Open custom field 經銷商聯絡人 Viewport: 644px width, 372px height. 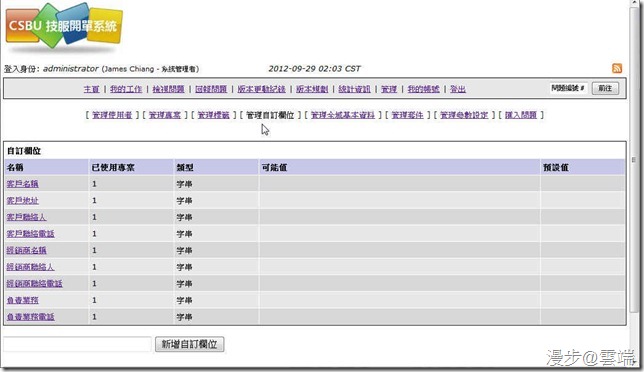pyautogui.click(x=30, y=267)
